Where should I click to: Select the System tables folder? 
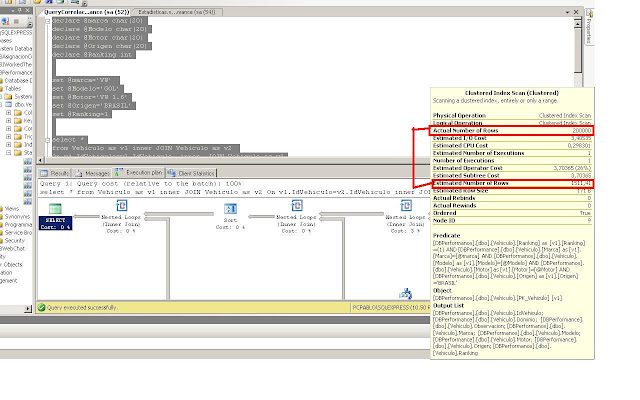23,97
